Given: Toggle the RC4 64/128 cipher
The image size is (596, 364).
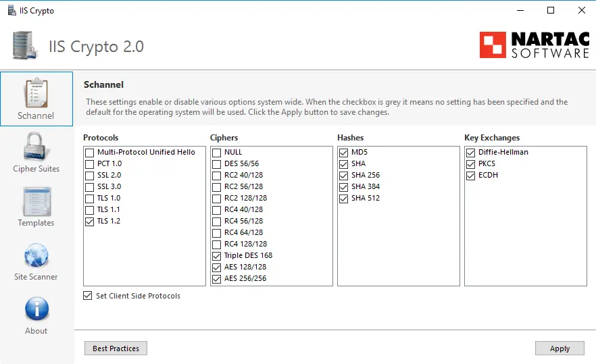Looking at the screenshot, I should pyautogui.click(x=216, y=233).
